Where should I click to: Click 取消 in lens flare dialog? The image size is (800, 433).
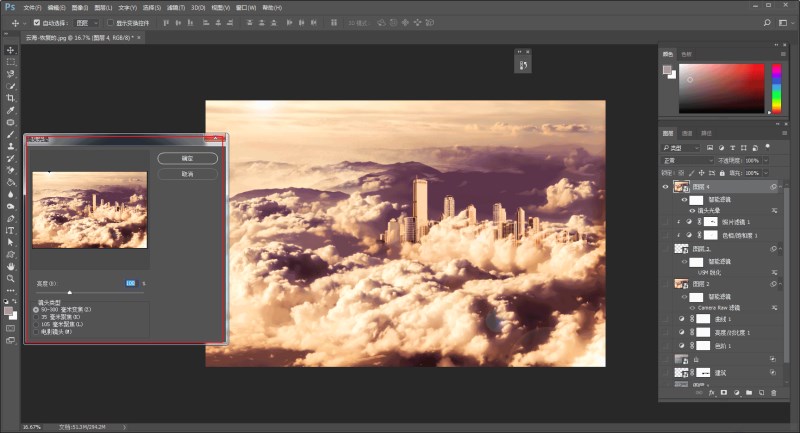(x=187, y=173)
